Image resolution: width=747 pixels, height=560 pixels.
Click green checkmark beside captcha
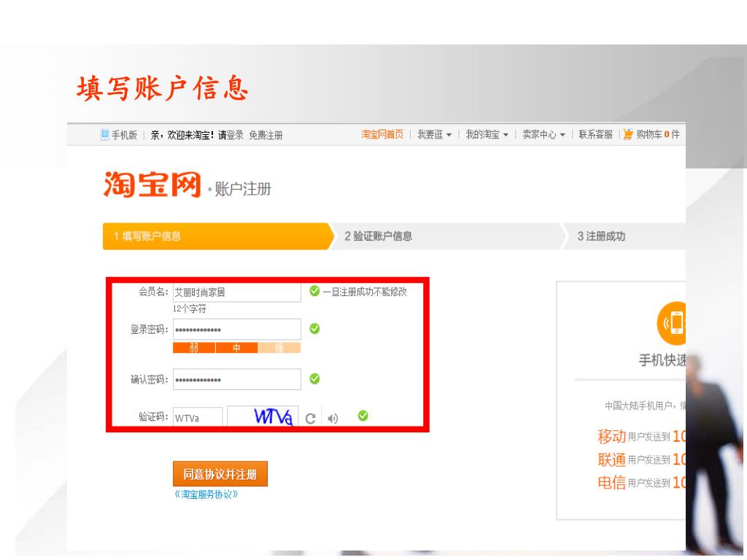tap(363, 416)
